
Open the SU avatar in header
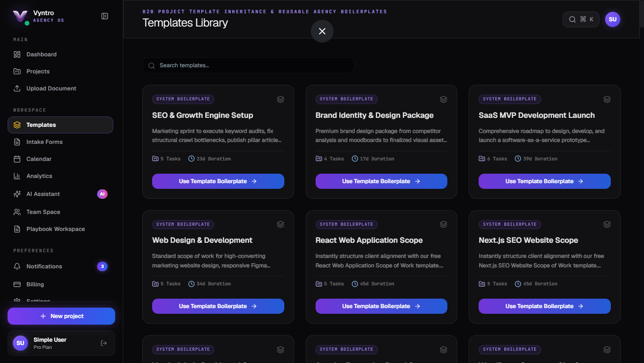point(613,19)
